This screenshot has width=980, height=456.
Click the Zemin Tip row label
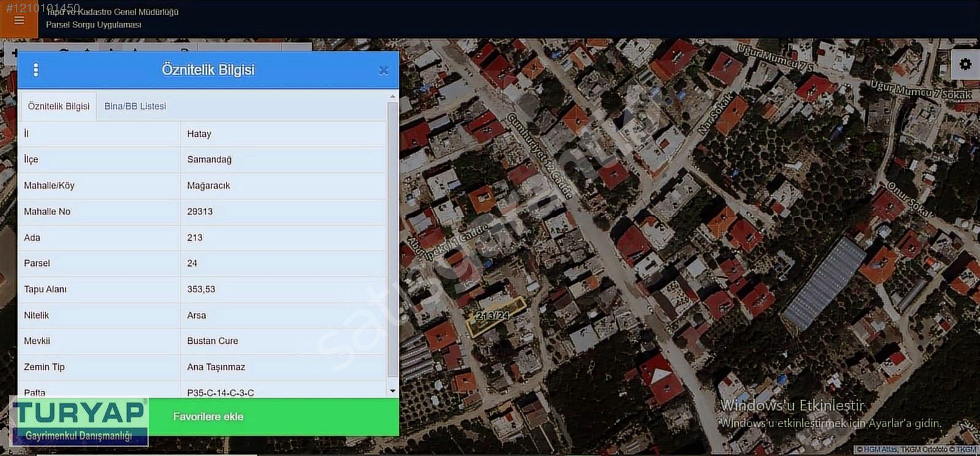[44, 367]
